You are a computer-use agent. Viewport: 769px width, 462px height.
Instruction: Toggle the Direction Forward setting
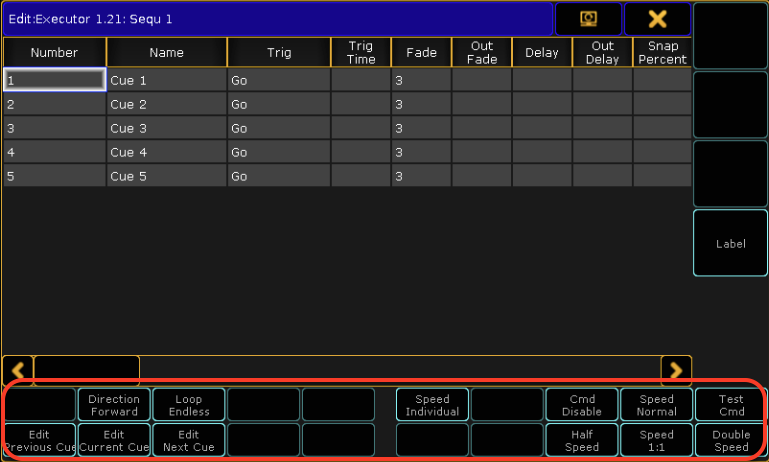pos(114,405)
